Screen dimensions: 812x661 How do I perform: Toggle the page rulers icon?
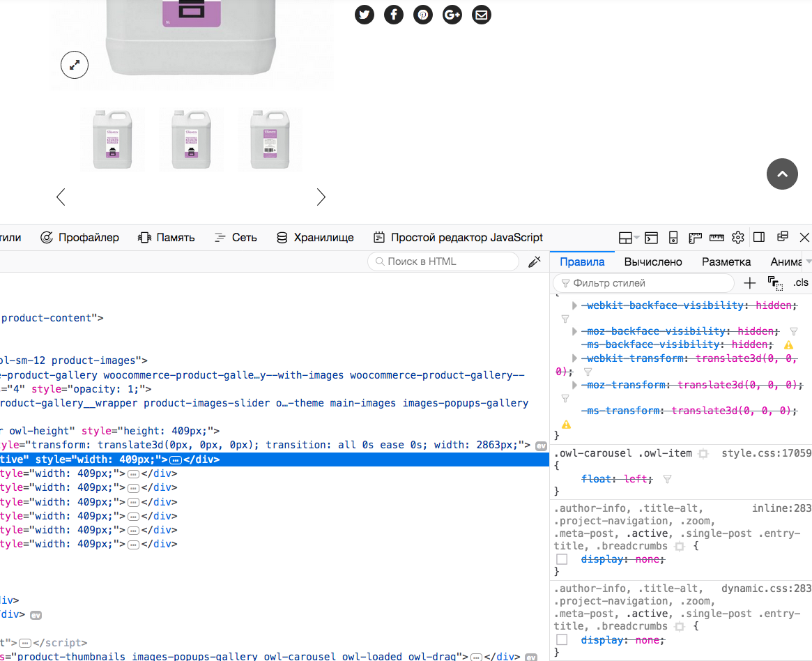click(x=695, y=238)
